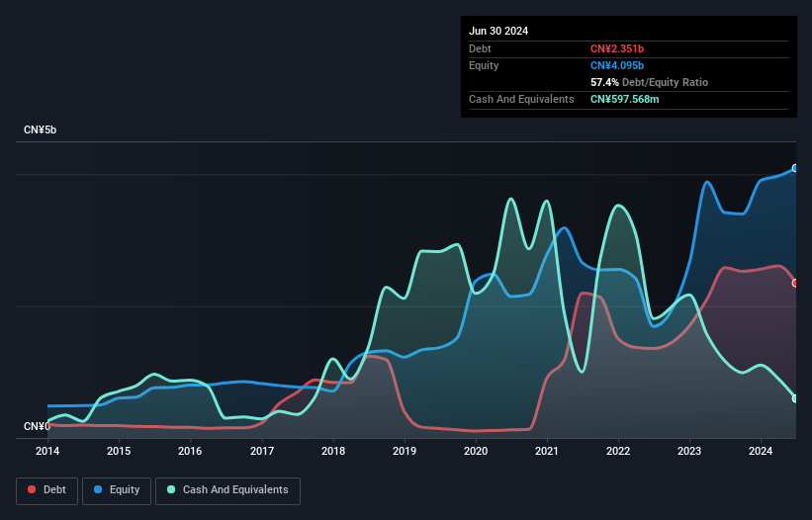Click the 2022 x-axis label
Screen dimensions: 812x520
[618, 451]
